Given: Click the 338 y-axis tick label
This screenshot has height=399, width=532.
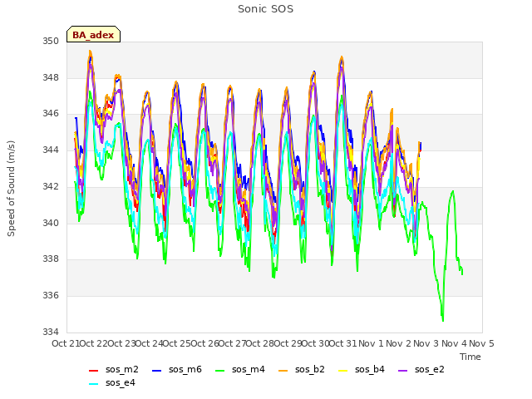Looking at the screenshot, I should [x=51, y=259].
